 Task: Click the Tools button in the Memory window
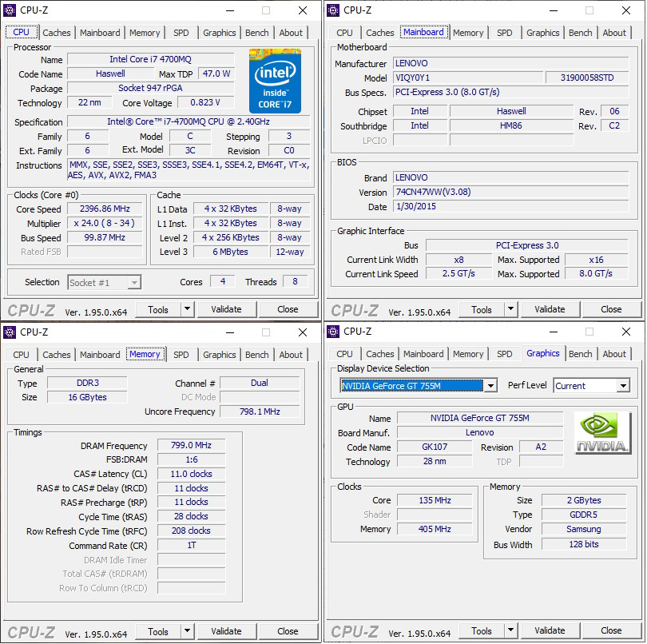tap(158, 631)
